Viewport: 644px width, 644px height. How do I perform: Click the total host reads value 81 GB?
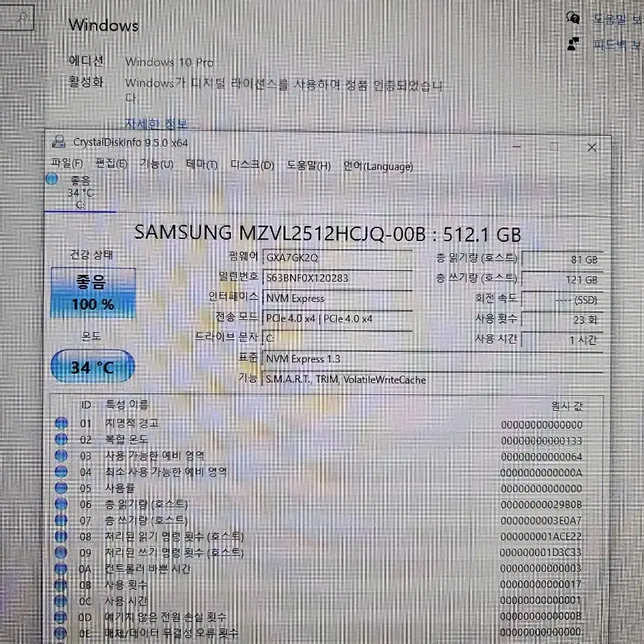click(x=562, y=260)
